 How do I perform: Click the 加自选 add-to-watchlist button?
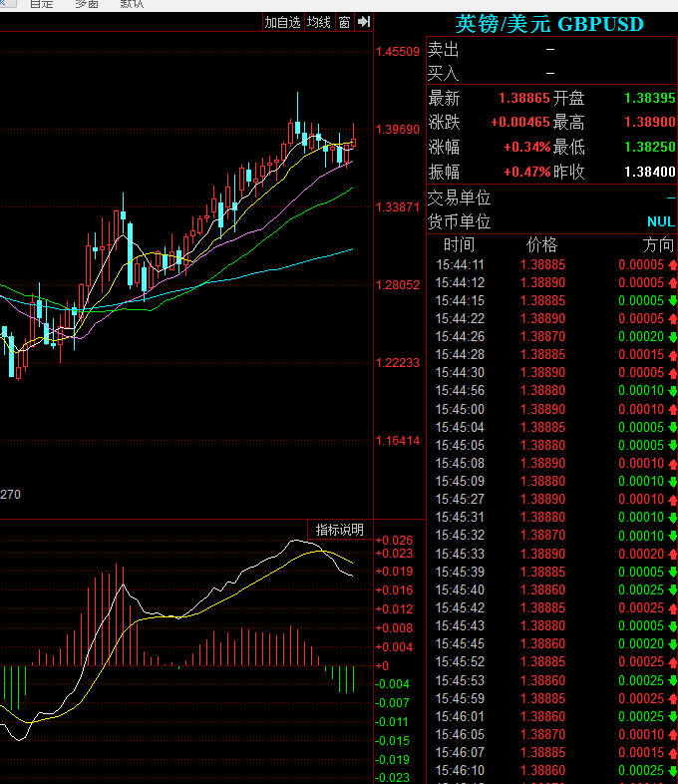pyautogui.click(x=283, y=22)
